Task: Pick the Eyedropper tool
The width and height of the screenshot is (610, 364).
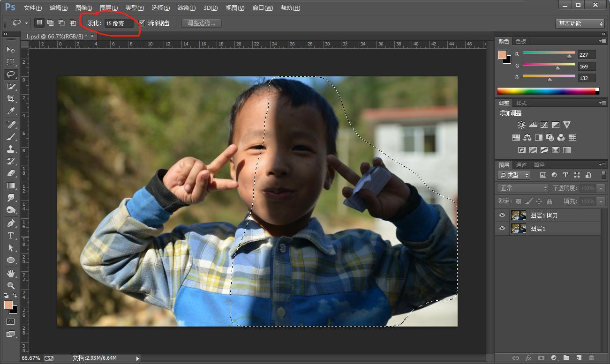Action: coord(11,111)
